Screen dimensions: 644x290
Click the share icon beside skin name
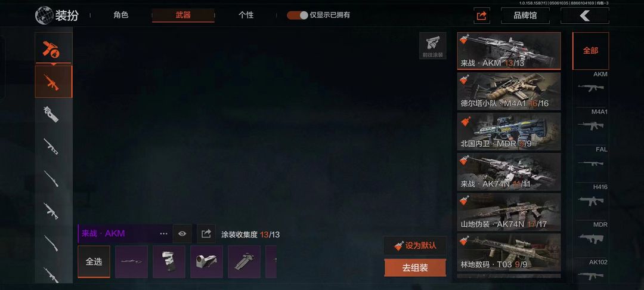click(x=206, y=234)
